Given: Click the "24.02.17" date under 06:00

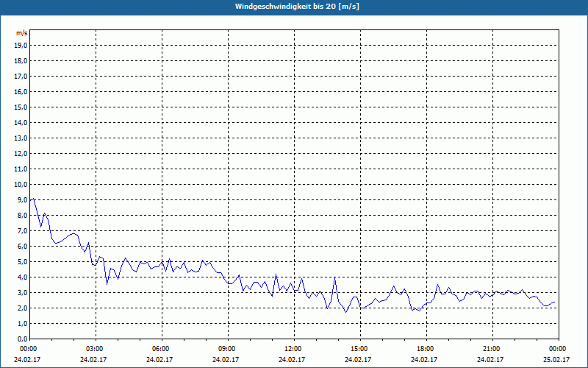Looking at the screenshot, I should tap(159, 359).
